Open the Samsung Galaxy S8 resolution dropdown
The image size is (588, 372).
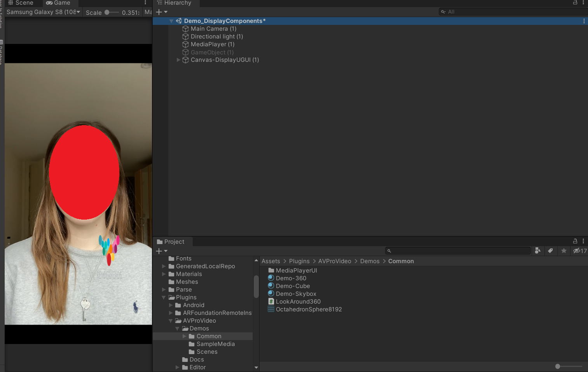point(43,12)
